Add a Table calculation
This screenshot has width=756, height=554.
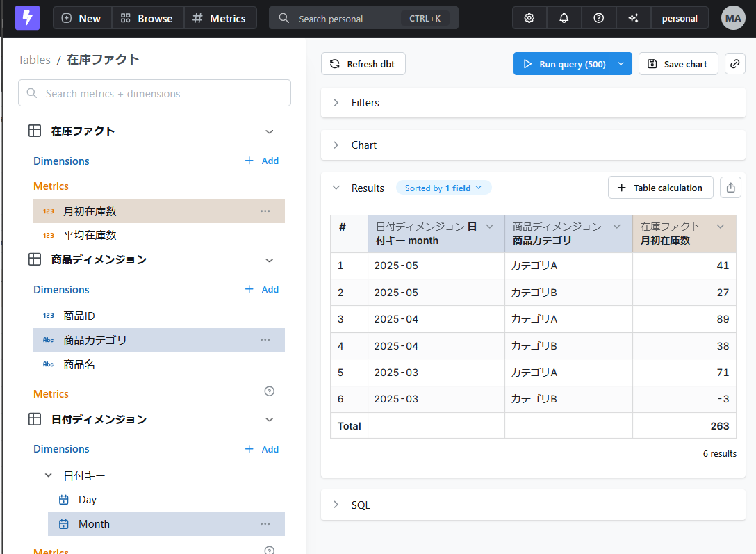coord(661,188)
